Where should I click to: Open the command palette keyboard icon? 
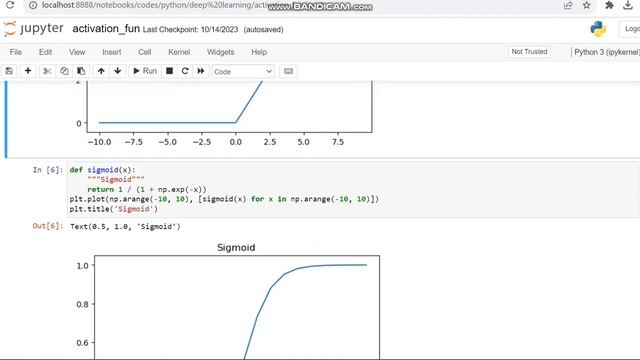pos(288,71)
